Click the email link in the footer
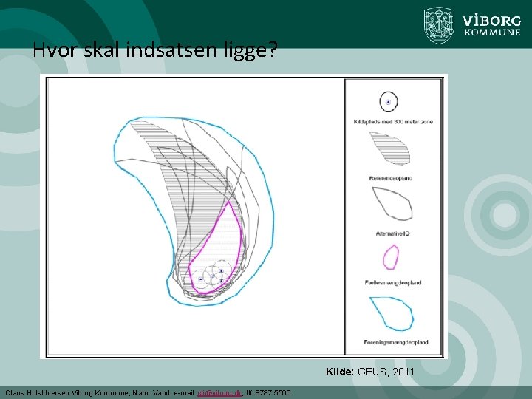The width and height of the screenshot is (532, 399). (x=219, y=393)
